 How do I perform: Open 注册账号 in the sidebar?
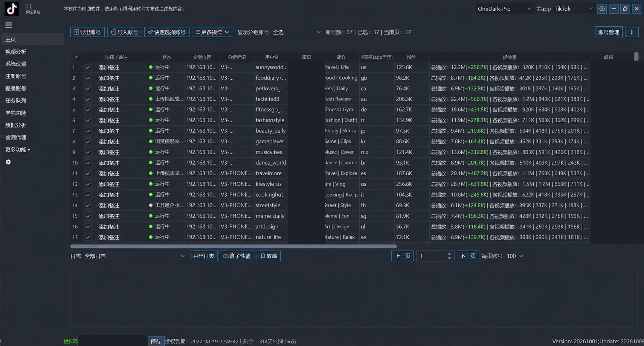click(16, 76)
